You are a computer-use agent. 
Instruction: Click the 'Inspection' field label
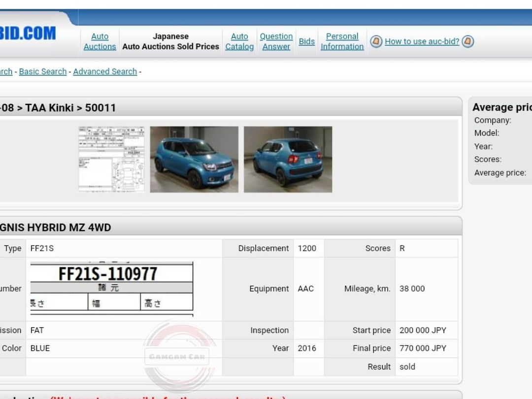coord(270,331)
